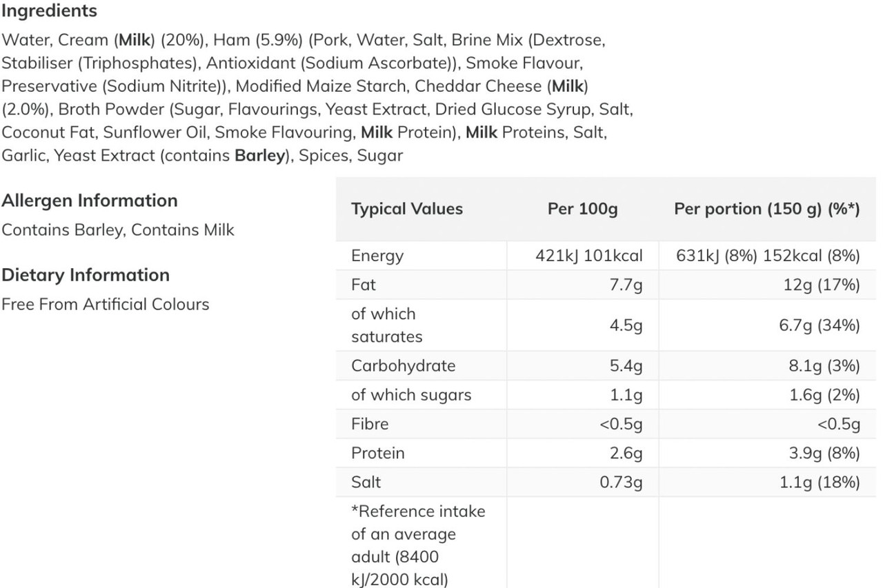Select the Carbohydrate row label
The height and width of the screenshot is (588, 883).
(404, 366)
